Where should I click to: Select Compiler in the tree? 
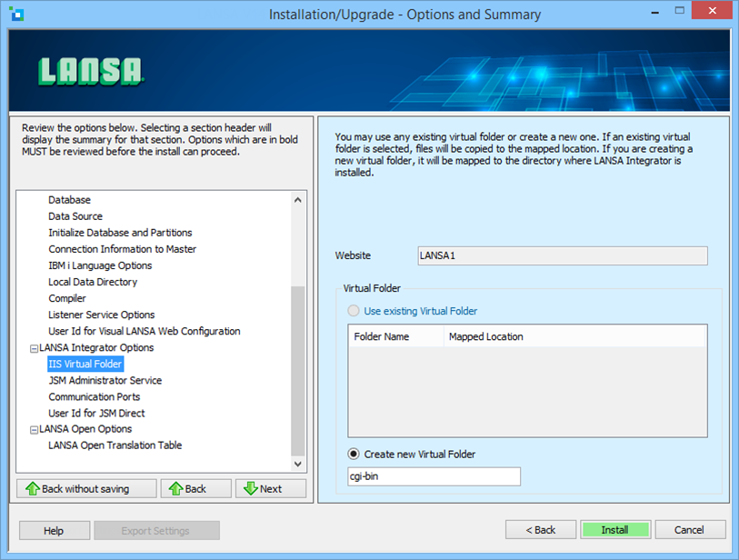[67, 298]
